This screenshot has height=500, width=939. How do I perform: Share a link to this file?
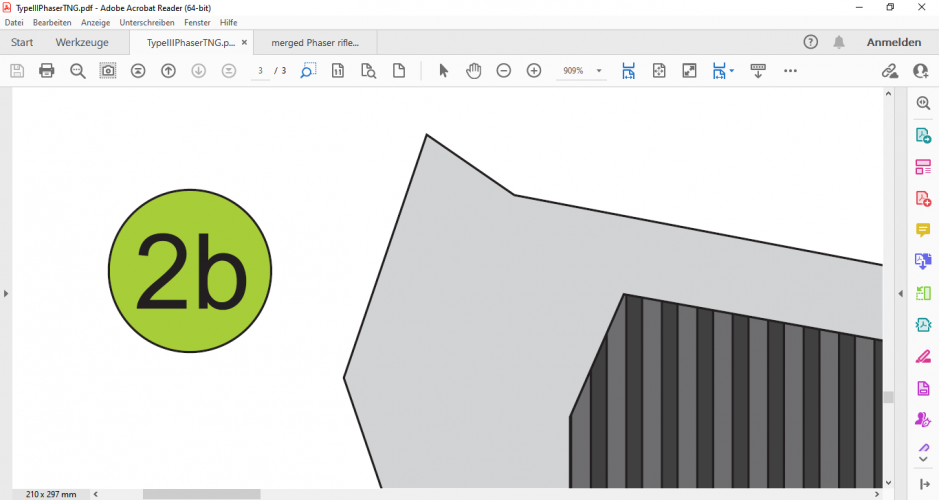click(890, 71)
